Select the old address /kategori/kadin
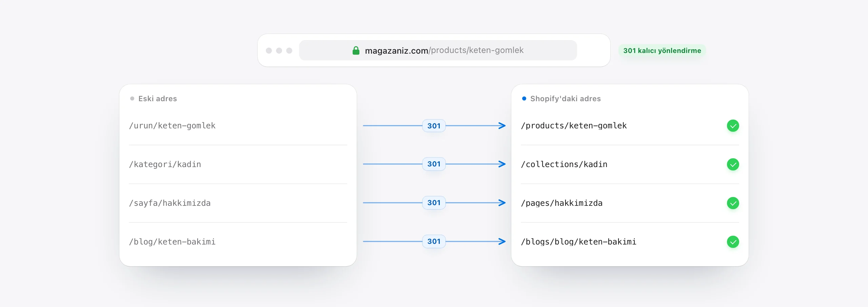868x307 pixels. coord(165,164)
